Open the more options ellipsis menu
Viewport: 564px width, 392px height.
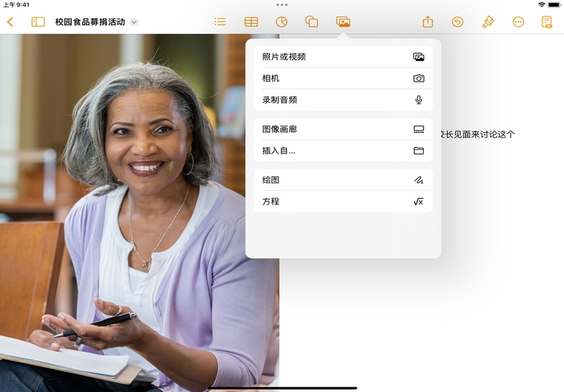point(518,22)
